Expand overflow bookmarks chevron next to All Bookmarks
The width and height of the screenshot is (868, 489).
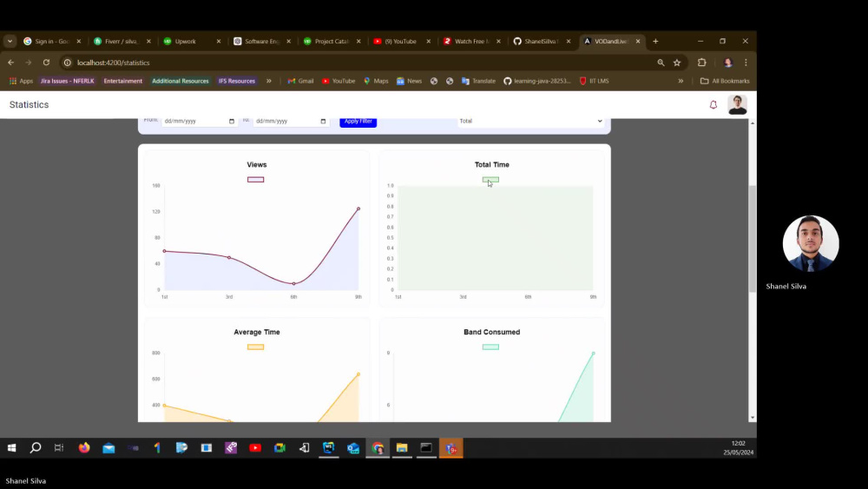681,81
